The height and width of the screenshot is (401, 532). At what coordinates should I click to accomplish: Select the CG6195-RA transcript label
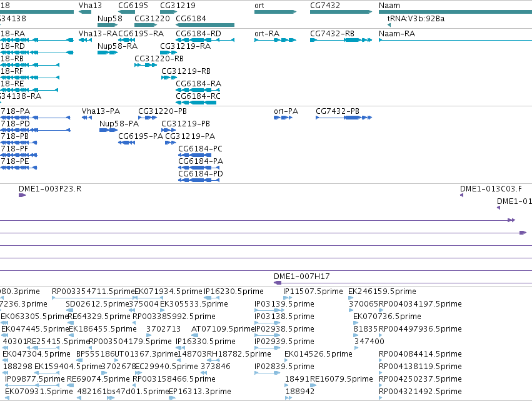[x=141, y=34]
